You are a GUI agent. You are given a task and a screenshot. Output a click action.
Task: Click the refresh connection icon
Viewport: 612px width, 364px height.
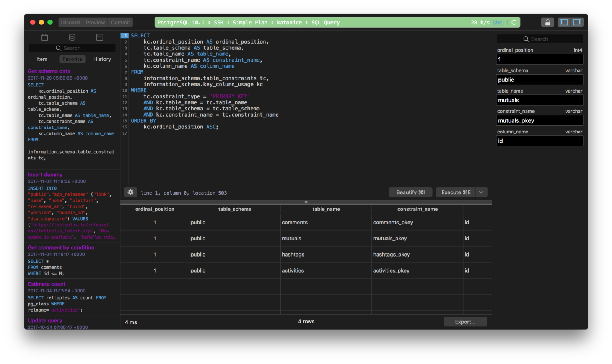pos(514,22)
